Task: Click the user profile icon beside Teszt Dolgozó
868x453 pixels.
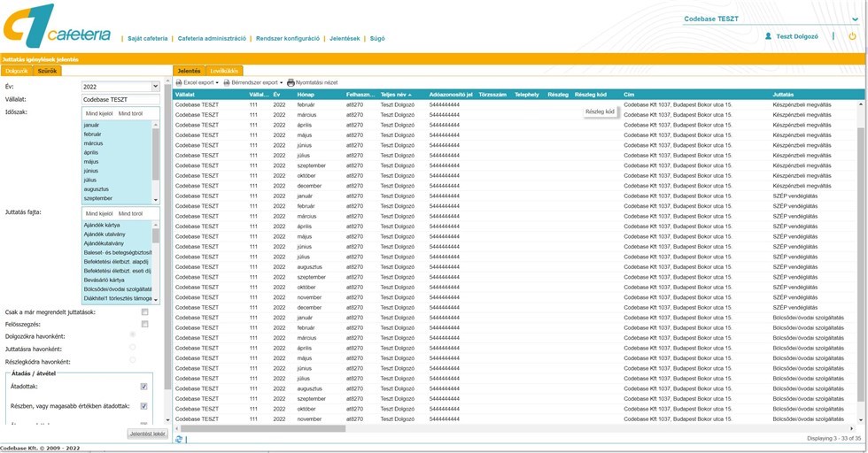Action: click(x=768, y=36)
